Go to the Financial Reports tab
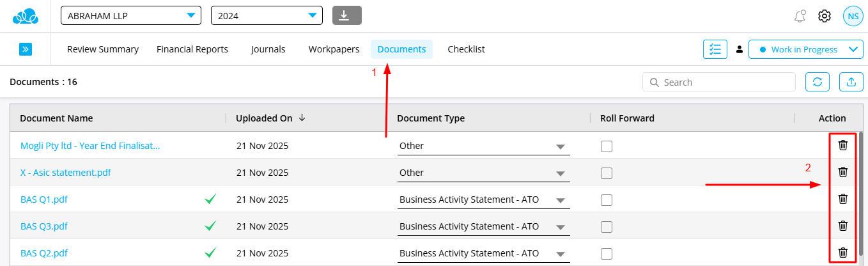 [192, 49]
